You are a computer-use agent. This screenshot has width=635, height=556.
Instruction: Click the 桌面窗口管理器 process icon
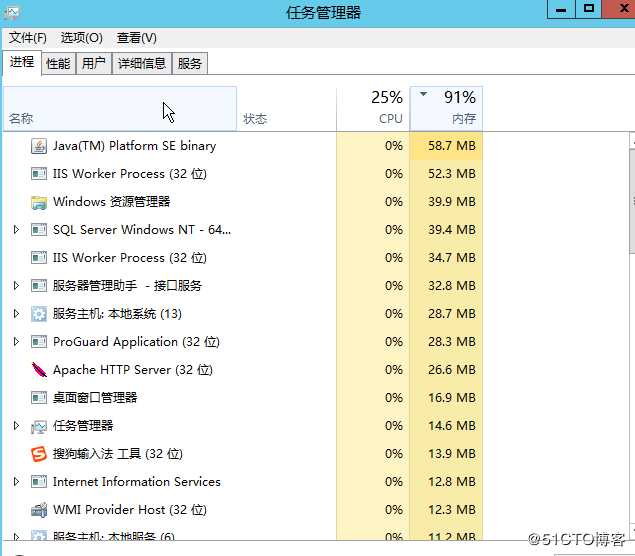click(x=39, y=398)
